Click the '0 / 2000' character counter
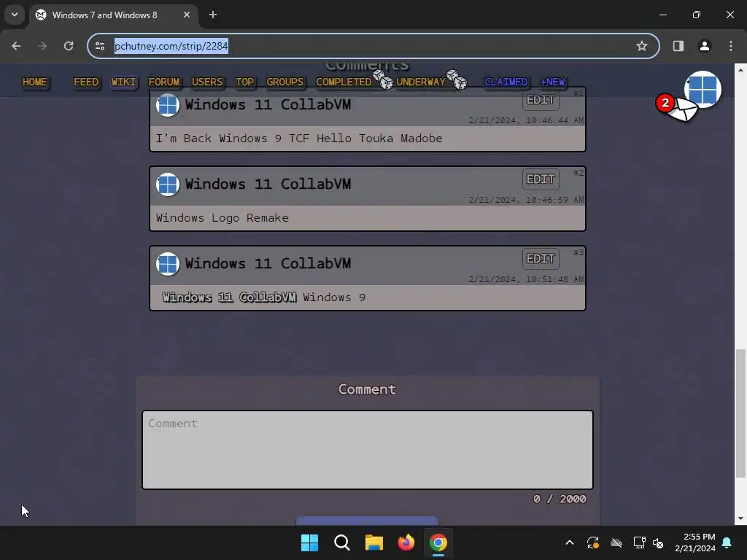Image resolution: width=747 pixels, height=560 pixels. [x=560, y=499]
